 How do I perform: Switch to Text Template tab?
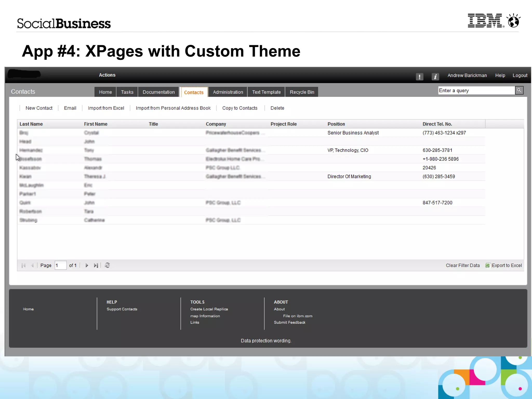(x=266, y=92)
